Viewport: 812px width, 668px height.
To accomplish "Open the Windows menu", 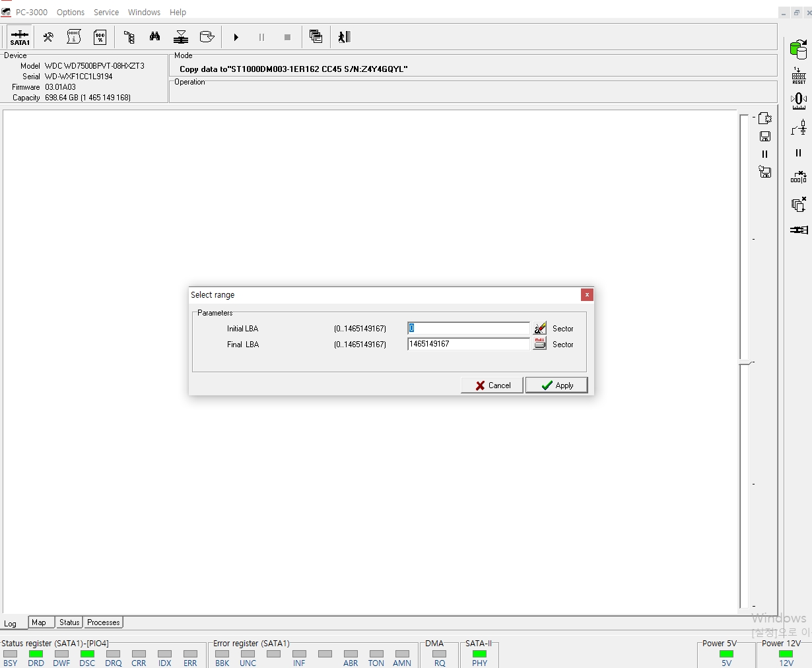I will pyautogui.click(x=144, y=12).
